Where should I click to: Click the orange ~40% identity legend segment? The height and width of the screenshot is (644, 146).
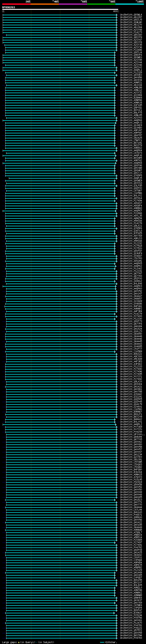[x=45, y=4]
